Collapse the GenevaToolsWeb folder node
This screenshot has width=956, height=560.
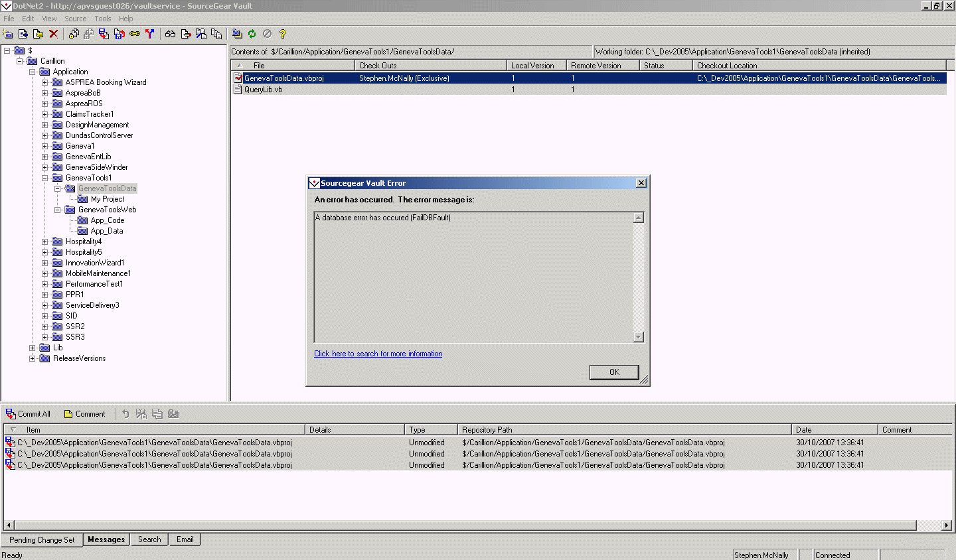(x=58, y=210)
